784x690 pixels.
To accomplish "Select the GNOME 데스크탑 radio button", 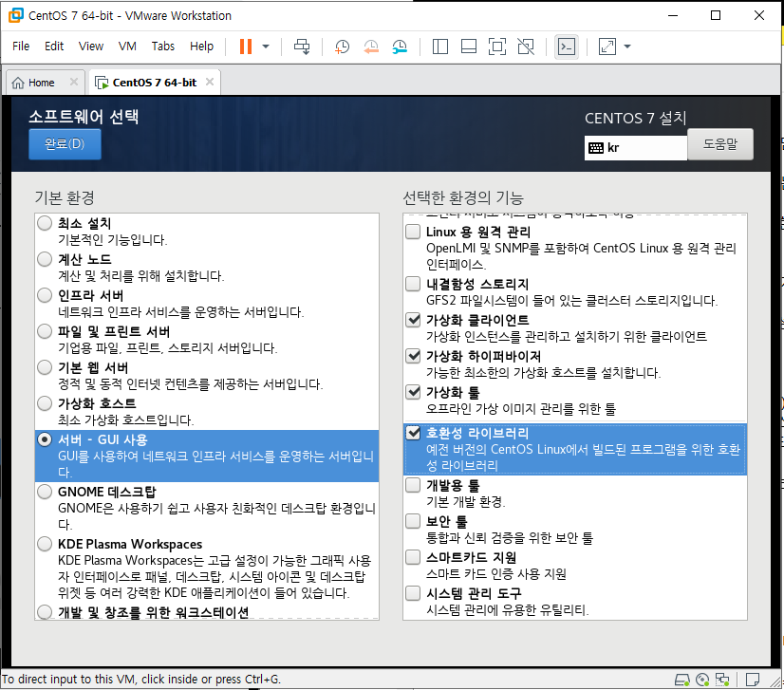I will point(45,492).
